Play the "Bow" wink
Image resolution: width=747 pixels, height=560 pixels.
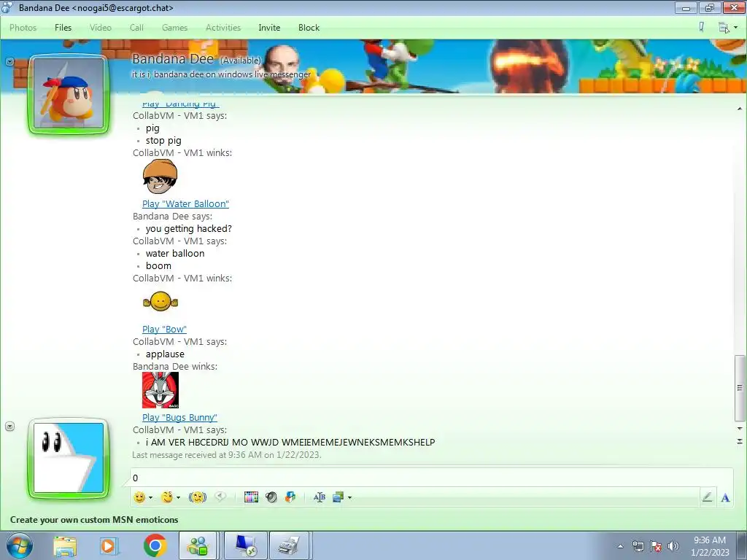click(164, 330)
